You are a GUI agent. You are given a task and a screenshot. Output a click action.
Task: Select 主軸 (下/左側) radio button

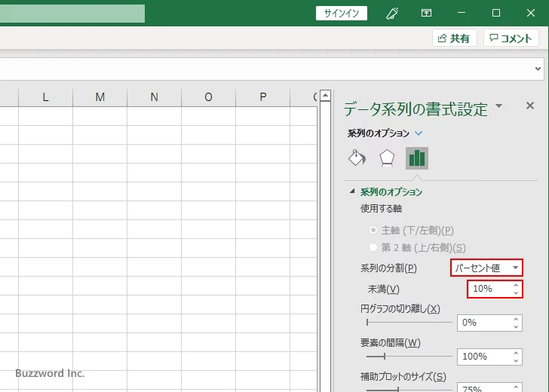pos(373,230)
